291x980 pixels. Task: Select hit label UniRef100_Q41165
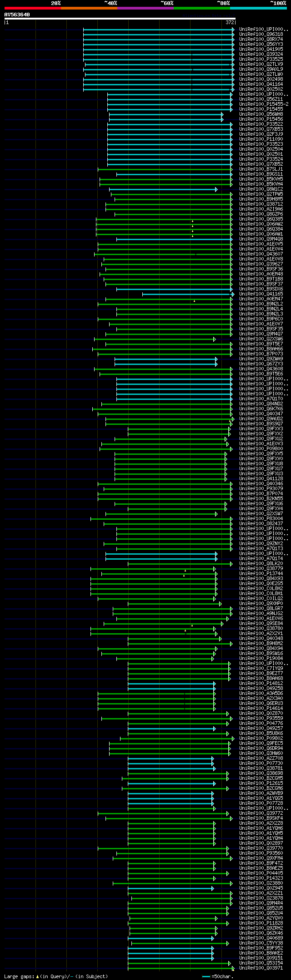261,294
